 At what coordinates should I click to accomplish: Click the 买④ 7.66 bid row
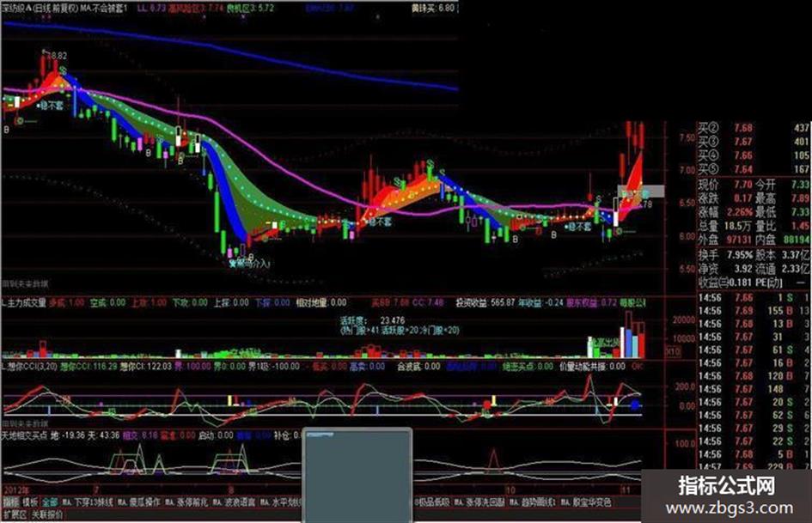tap(754, 155)
